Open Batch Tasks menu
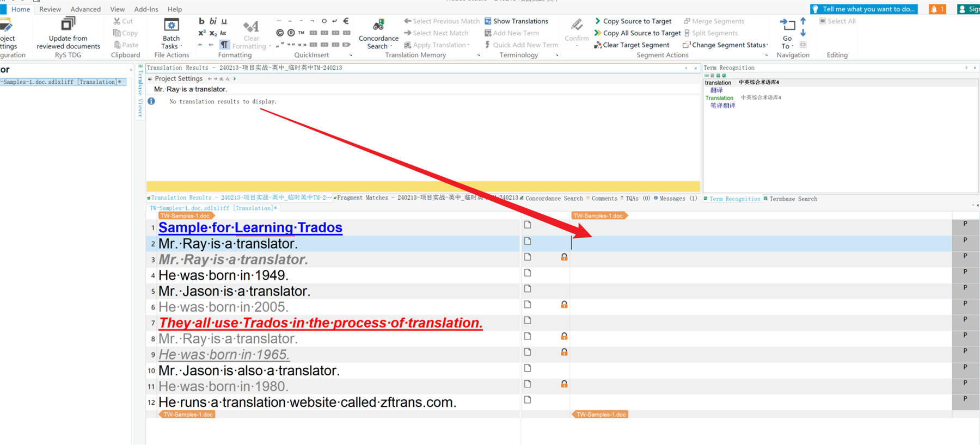This screenshot has width=980, height=445. [171, 34]
